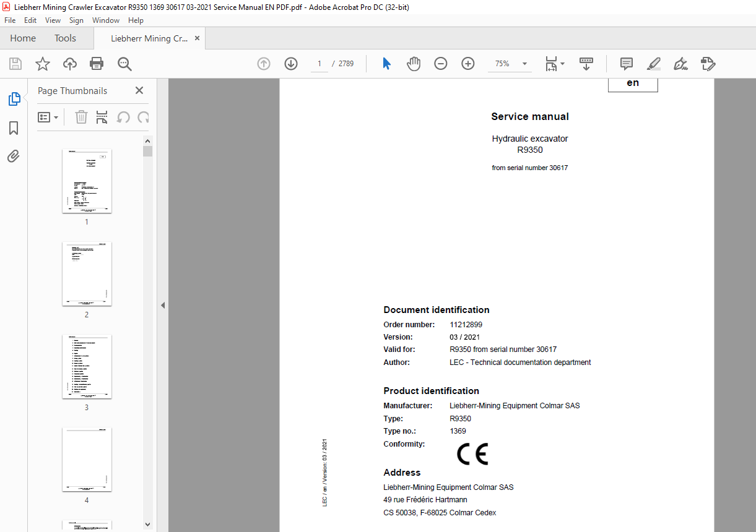Rotate page counterclockwise in thumbnails panel
Image resolution: width=756 pixels, height=532 pixels.
123,117
